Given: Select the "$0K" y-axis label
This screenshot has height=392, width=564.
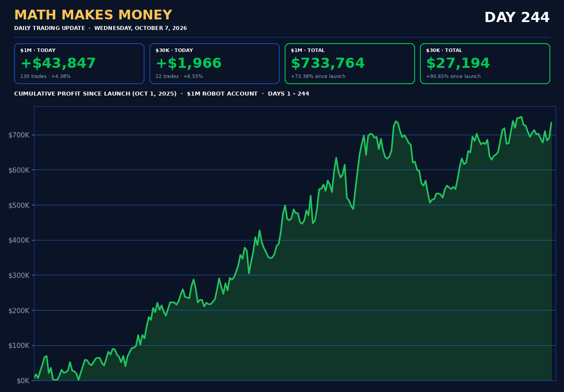Looking at the screenshot, I should (x=23, y=381).
